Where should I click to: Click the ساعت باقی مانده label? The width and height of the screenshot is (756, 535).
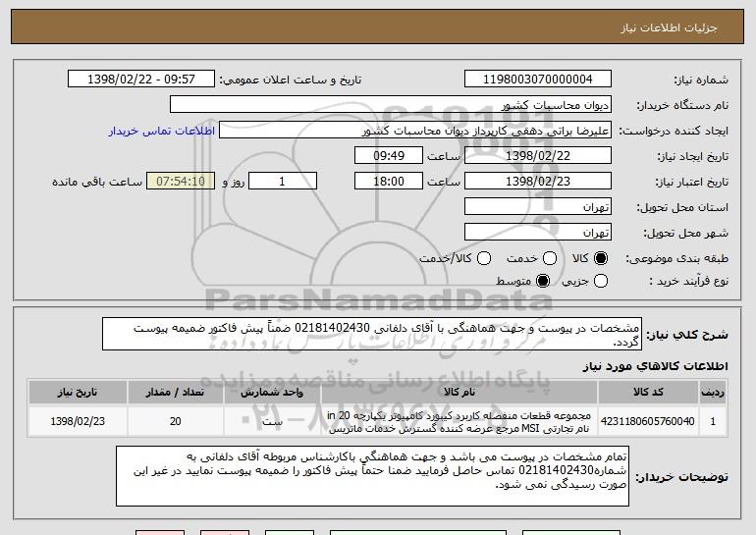97,182
